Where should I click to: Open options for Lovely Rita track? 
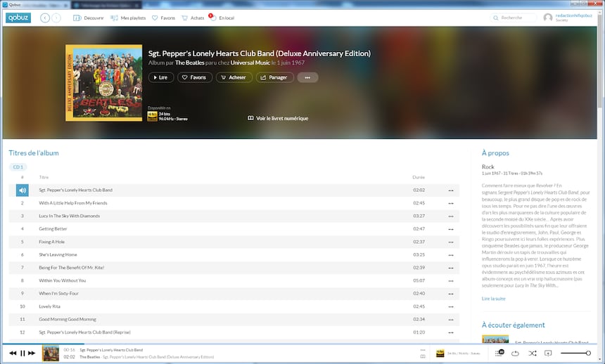tap(451, 307)
